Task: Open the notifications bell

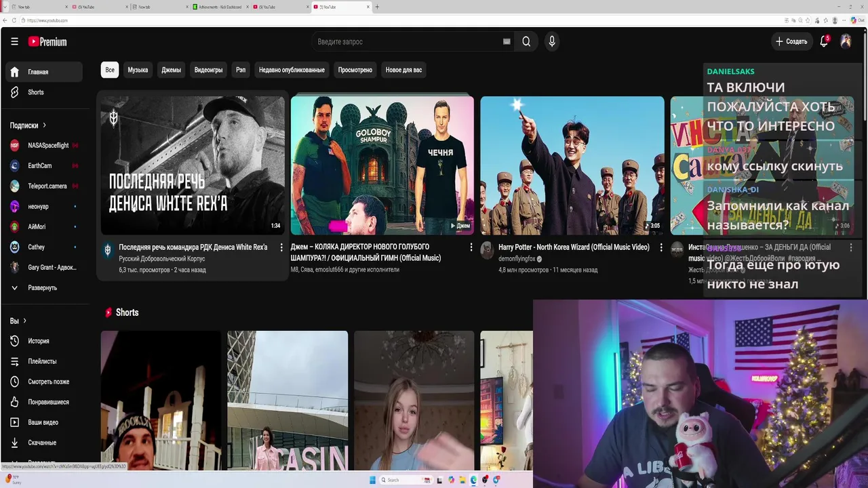Action: pos(824,41)
